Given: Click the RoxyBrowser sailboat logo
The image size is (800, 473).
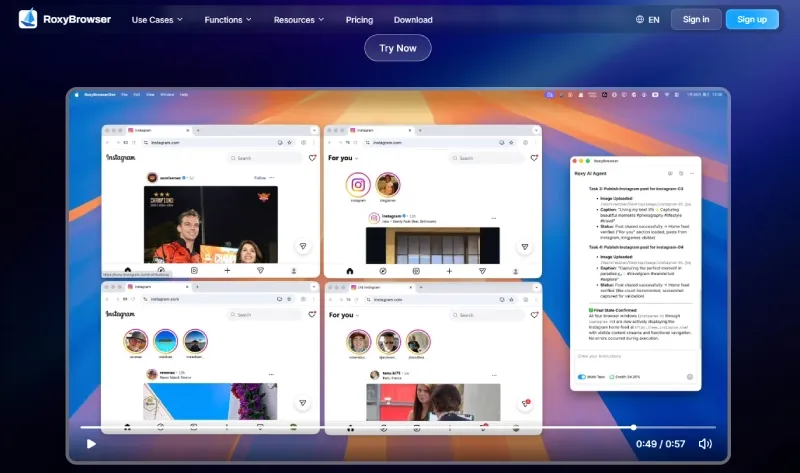Looking at the screenshot, I should [28, 19].
